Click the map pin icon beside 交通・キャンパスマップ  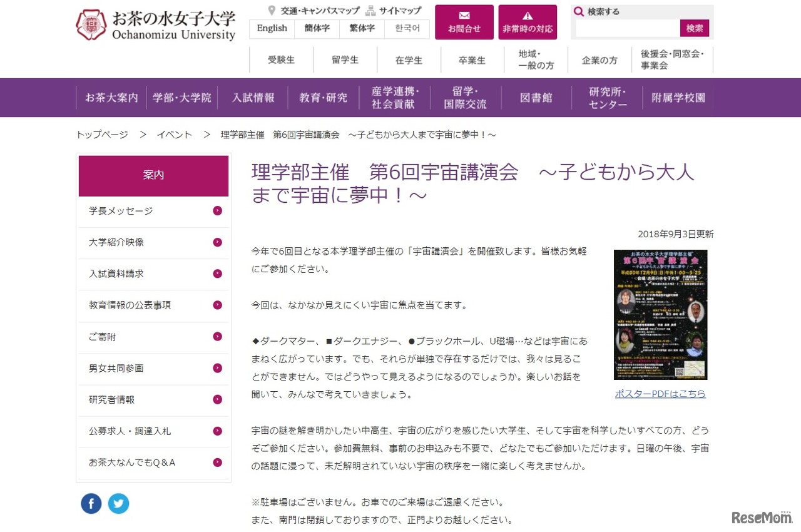click(x=272, y=10)
